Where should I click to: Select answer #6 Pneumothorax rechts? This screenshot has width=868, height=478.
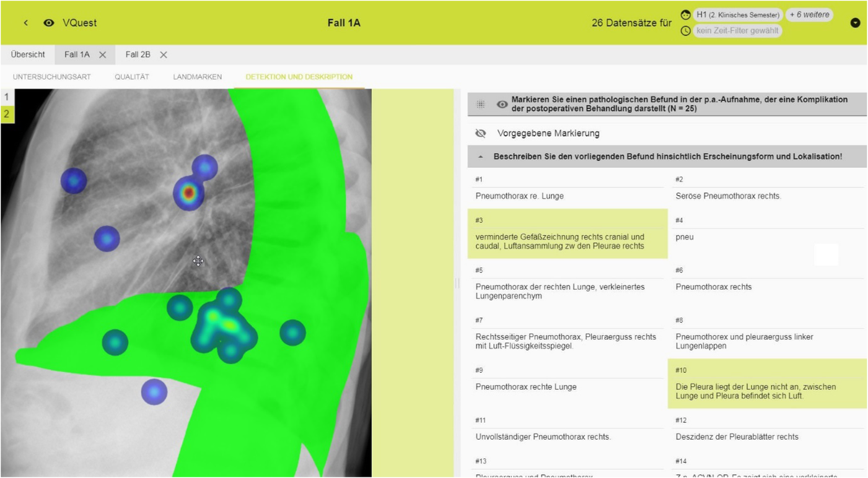768,284
